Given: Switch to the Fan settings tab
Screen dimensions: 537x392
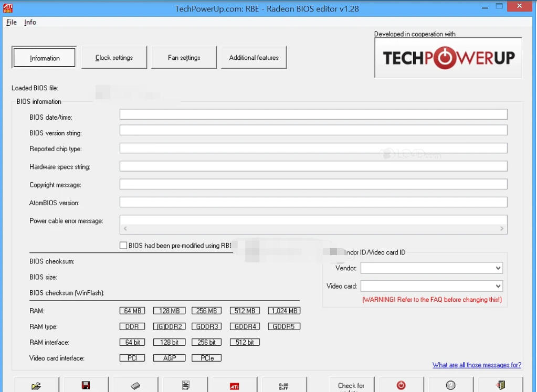Looking at the screenshot, I should tap(184, 58).
